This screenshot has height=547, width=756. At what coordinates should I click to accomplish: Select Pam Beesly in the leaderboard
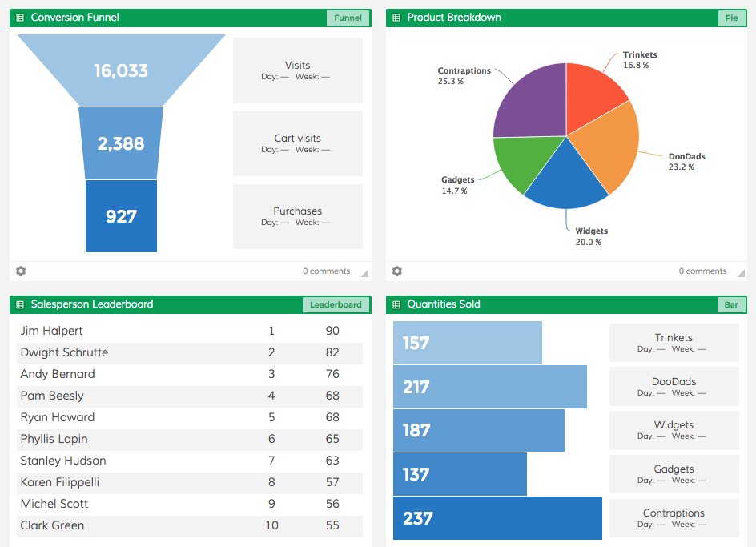click(52, 396)
